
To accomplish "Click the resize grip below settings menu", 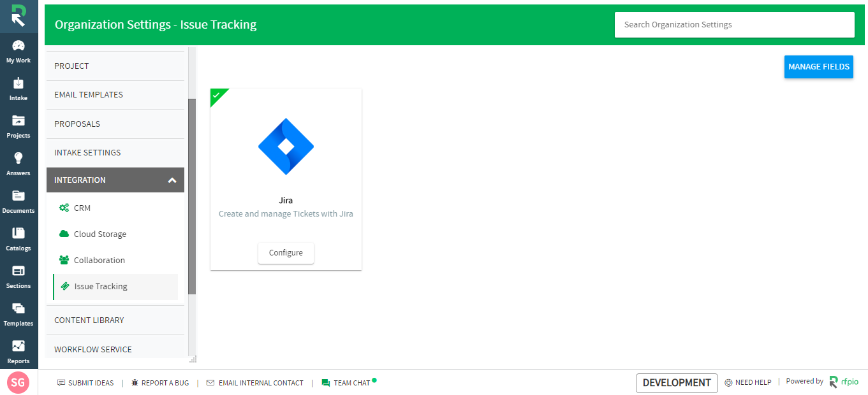I will point(193,359).
